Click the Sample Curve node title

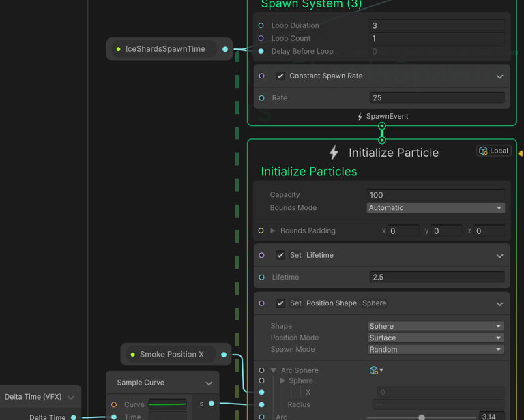pyautogui.click(x=141, y=382)
